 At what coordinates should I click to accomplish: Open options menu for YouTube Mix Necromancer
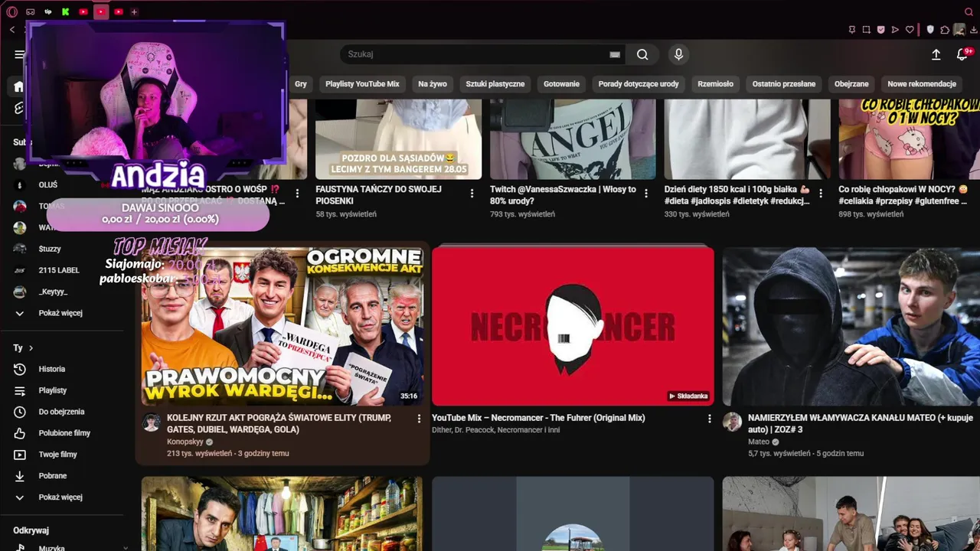(x=710, y=419)
